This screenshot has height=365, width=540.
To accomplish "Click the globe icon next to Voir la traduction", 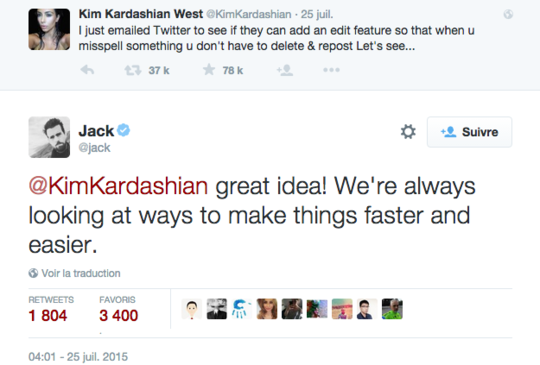I will coord(33,273).
